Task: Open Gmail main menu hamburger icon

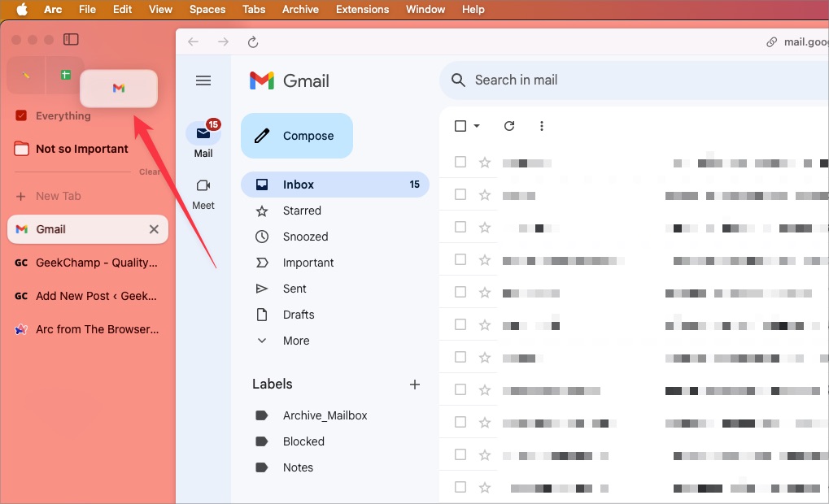Action: pyautogui.click(x=203, y=80)
